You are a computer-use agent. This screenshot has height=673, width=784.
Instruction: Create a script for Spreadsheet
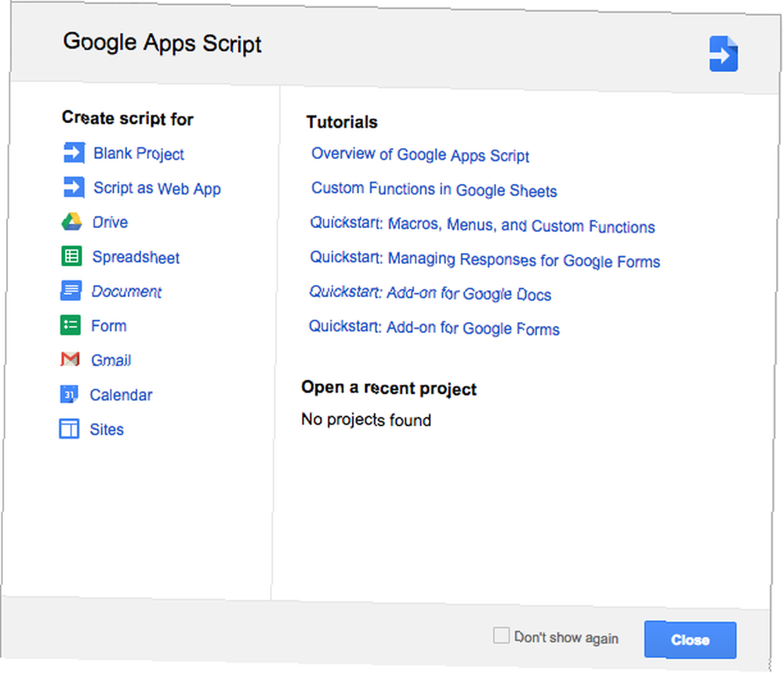point(136,257)
